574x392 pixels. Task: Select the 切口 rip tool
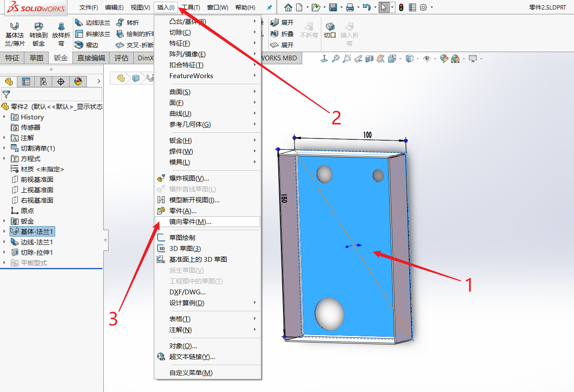pos(330,30)
